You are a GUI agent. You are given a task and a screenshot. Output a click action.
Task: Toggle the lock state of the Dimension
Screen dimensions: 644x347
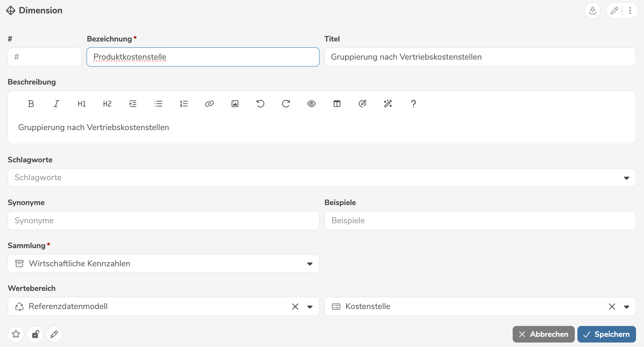click(x=35, y=334)
